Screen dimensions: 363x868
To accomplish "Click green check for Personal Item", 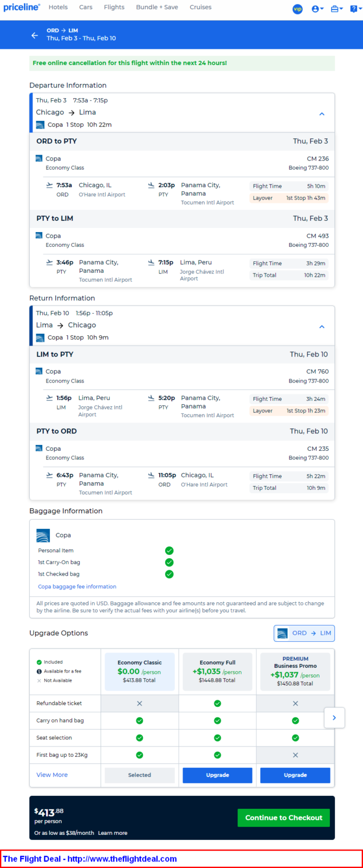I will point(169,550).
